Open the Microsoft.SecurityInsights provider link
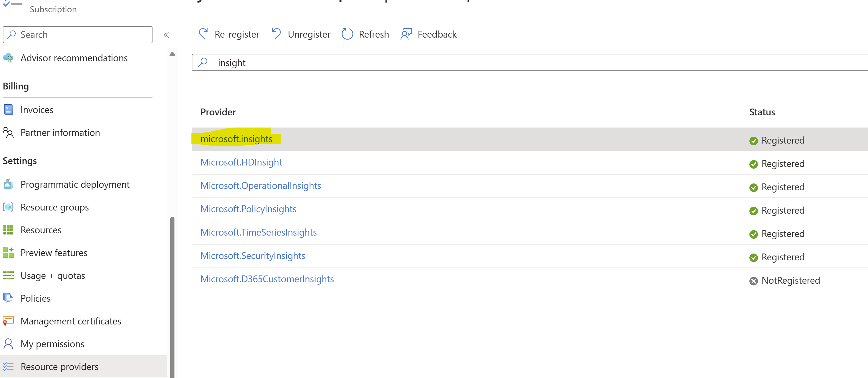This screenshot has height=378, width=868. tap(253, 256)
